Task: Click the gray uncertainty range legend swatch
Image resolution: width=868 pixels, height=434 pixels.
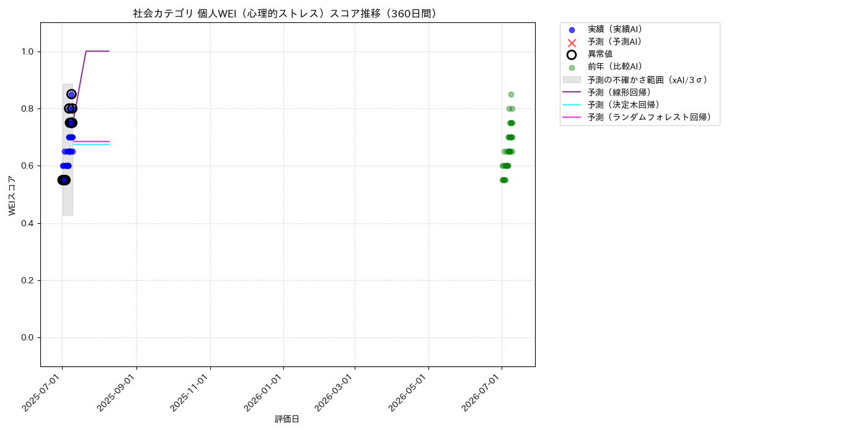Action: (x=572, y=80)
